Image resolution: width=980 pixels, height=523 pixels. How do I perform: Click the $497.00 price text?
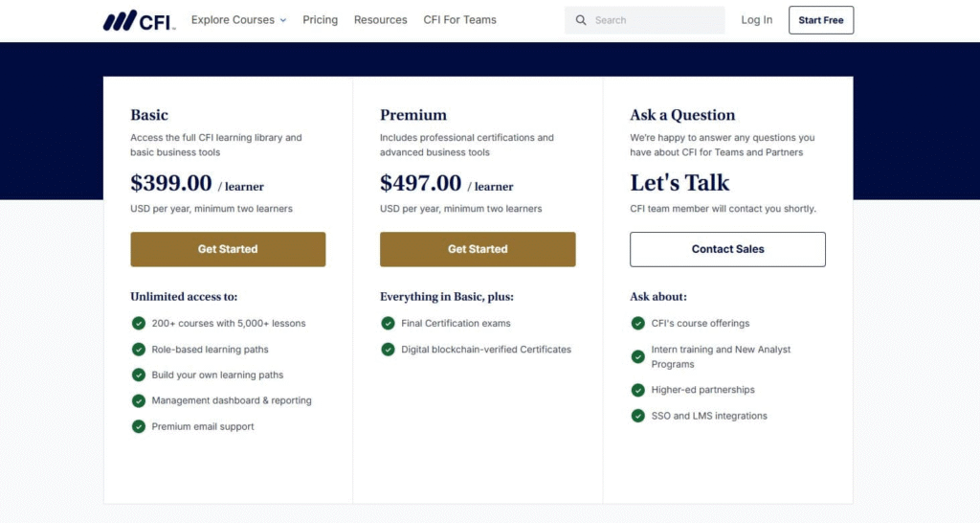click(421, 183)
